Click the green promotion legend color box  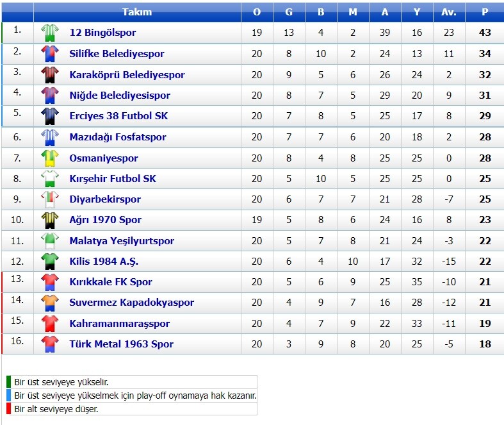click(x=9, y=382)
